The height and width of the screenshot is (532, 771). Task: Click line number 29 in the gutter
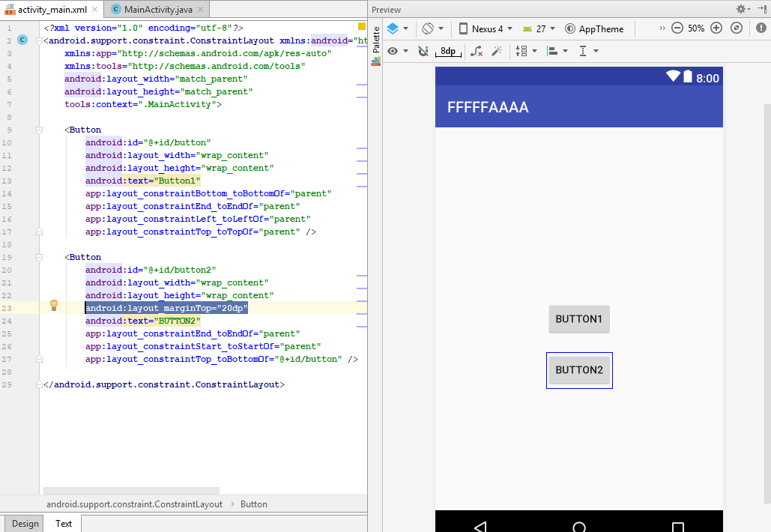7,384
